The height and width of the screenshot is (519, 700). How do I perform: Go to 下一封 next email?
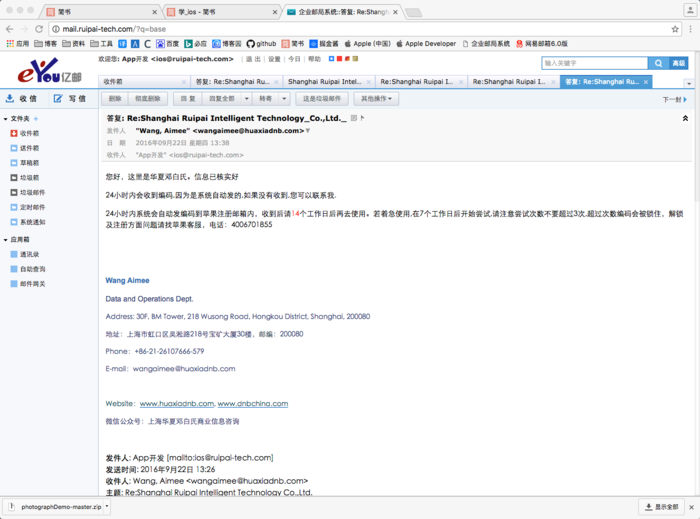point(675,100)
